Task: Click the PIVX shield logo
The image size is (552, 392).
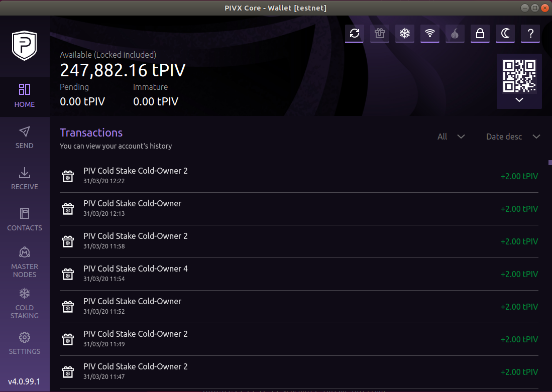Action: [x=24, y=46]
